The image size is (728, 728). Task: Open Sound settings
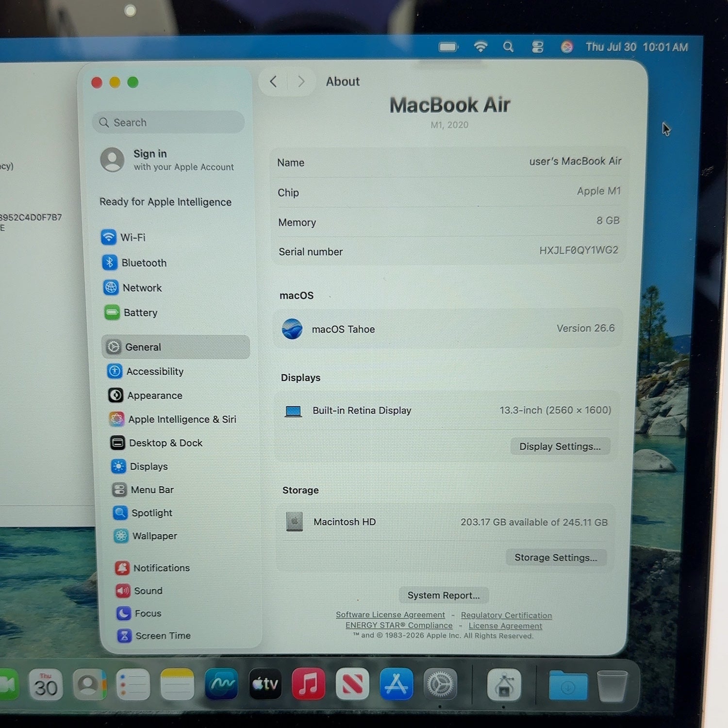[139, 591]
